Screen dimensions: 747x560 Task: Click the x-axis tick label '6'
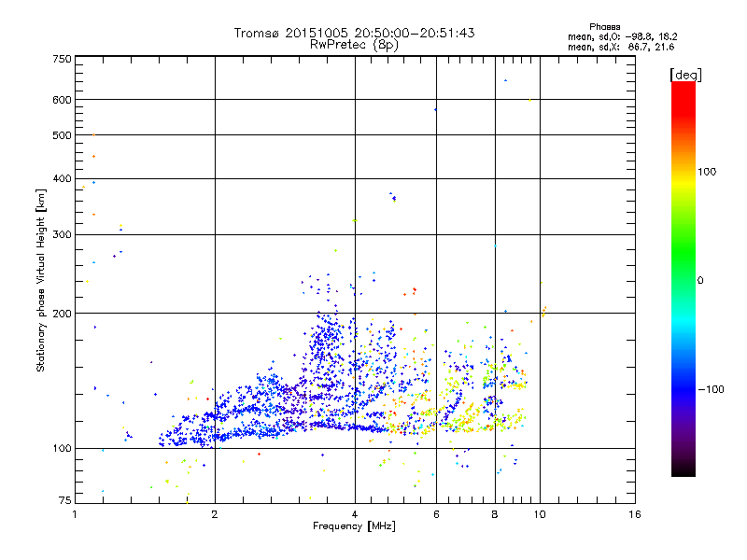436,514
